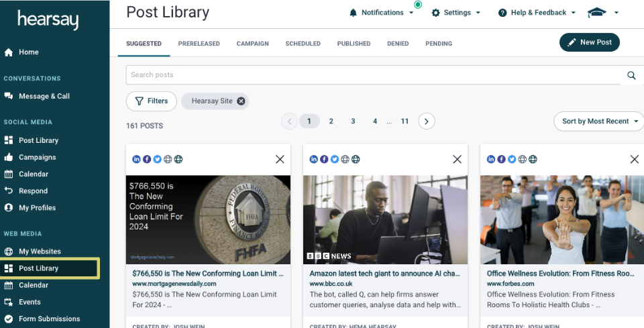Select page 1 in pagination
The width and height of the screenshot is (644, 328).
pyautogui.click(x=309, y=121)
